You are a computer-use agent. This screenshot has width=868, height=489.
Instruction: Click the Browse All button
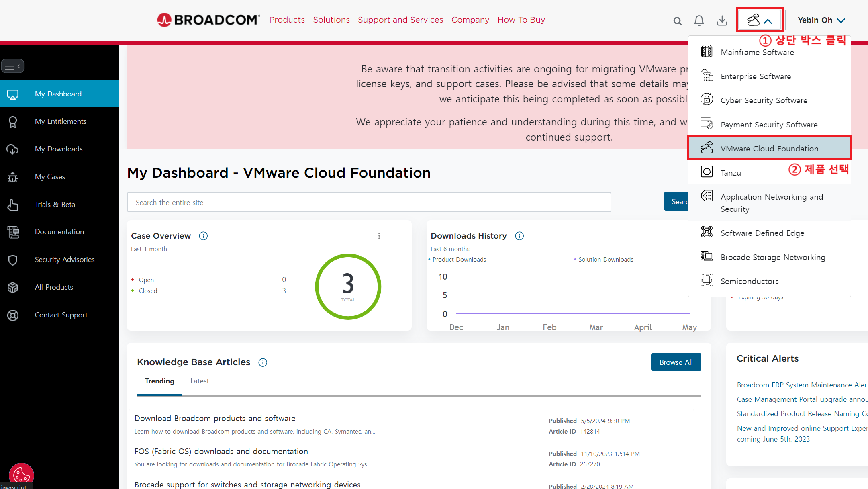(676, 362)
